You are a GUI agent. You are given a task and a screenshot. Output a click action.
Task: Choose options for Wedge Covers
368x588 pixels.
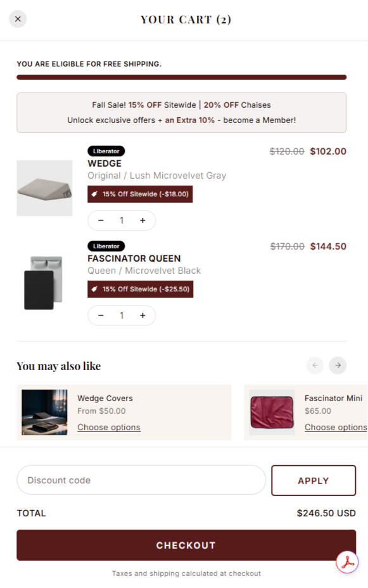pos(109,427)
